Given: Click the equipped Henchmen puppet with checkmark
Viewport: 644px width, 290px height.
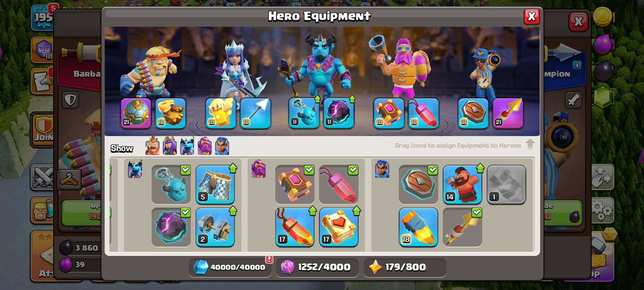Looking at the screenshot, I should point(171,184).
